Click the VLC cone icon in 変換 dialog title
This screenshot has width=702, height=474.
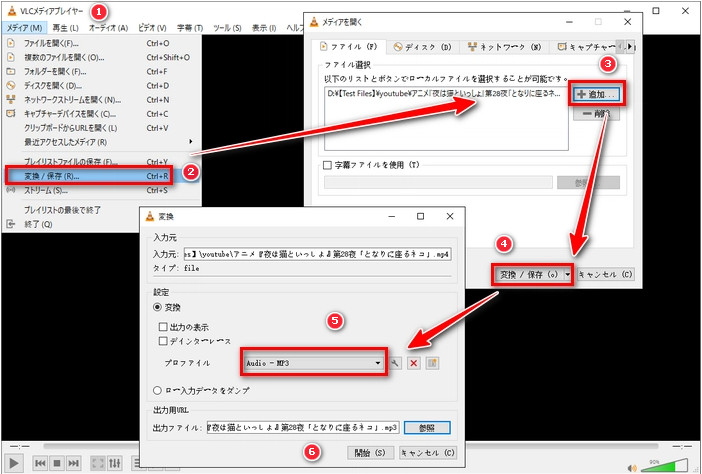150,216
